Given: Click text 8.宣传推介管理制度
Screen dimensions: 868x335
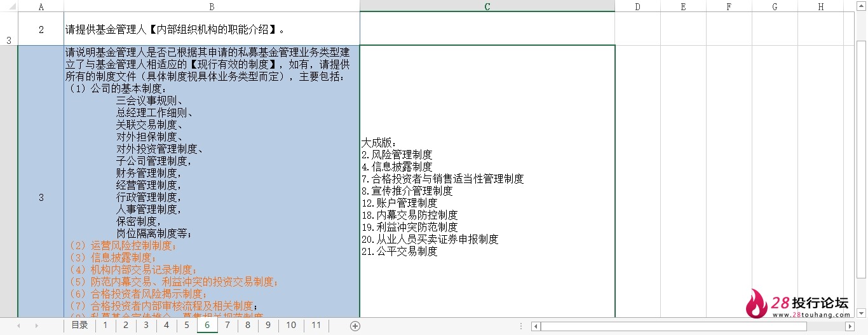Looking at the screenshot, I should tap(407, 191).
